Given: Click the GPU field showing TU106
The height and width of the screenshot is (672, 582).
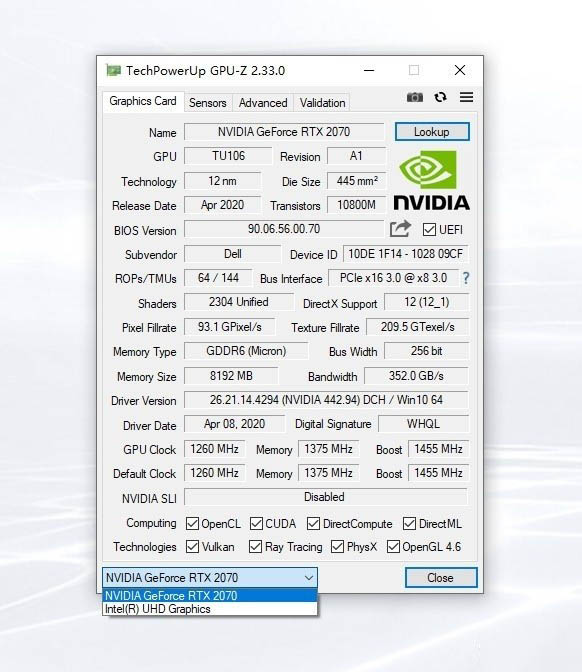Looking at the screenshot, I should point(228,156).
